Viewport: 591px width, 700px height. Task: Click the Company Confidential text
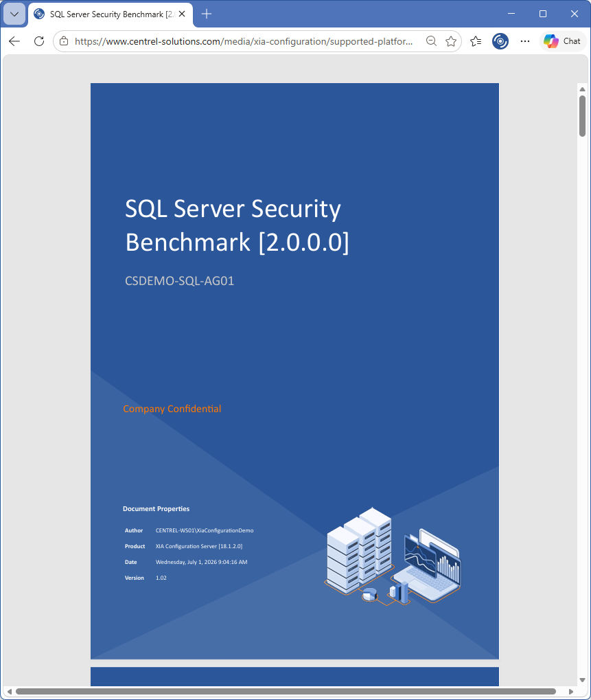[172, 409]
